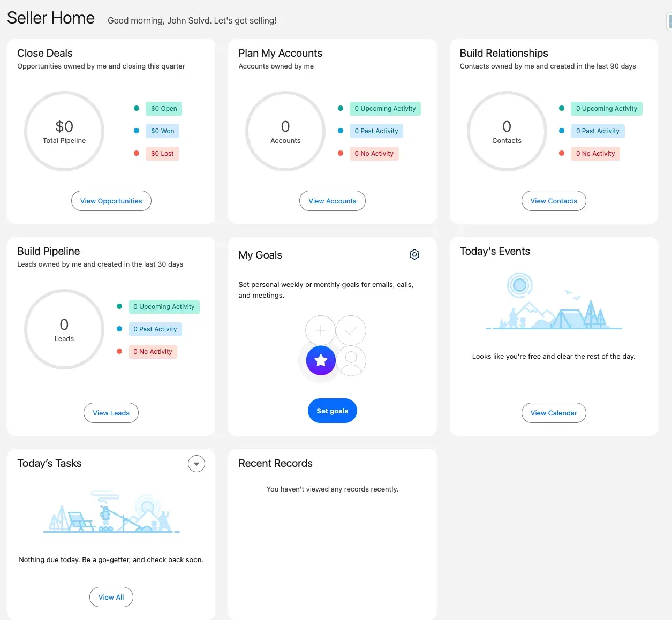672x620 pixels.
Task: Select the plus icon in My Goals
Action: (x=320, y=330)
